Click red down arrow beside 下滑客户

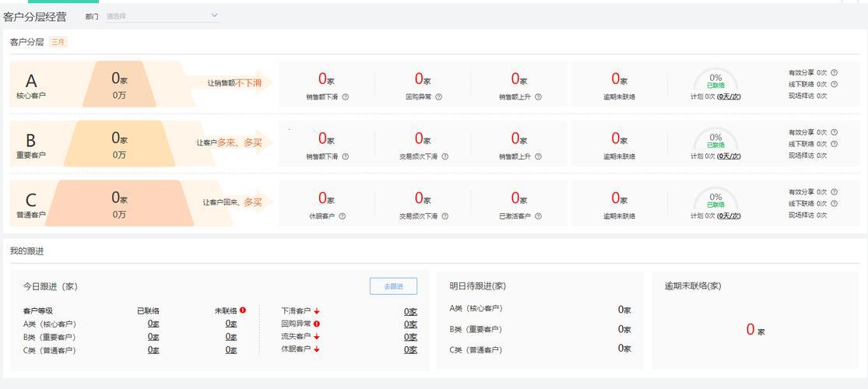click(317, 311)
